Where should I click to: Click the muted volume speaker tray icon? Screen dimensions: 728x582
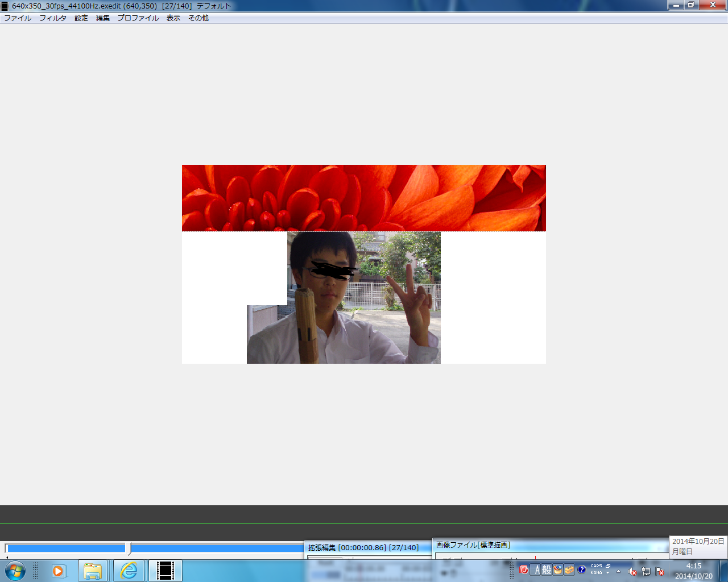[632, 571]
